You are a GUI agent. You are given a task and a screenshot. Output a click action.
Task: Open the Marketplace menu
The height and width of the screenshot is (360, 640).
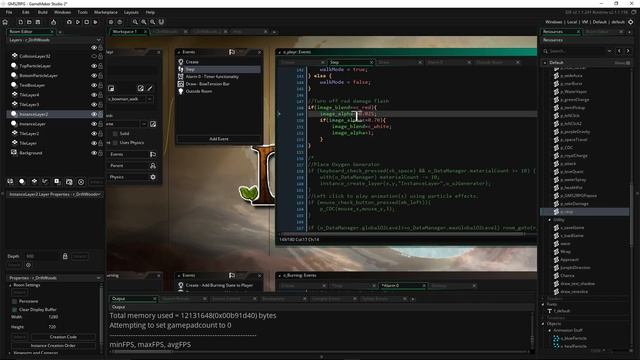click(x=106, y=12)
